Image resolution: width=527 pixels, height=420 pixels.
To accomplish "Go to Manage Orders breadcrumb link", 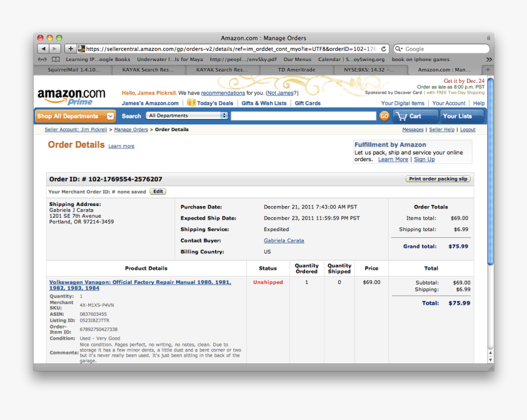I will click(131, 129).
